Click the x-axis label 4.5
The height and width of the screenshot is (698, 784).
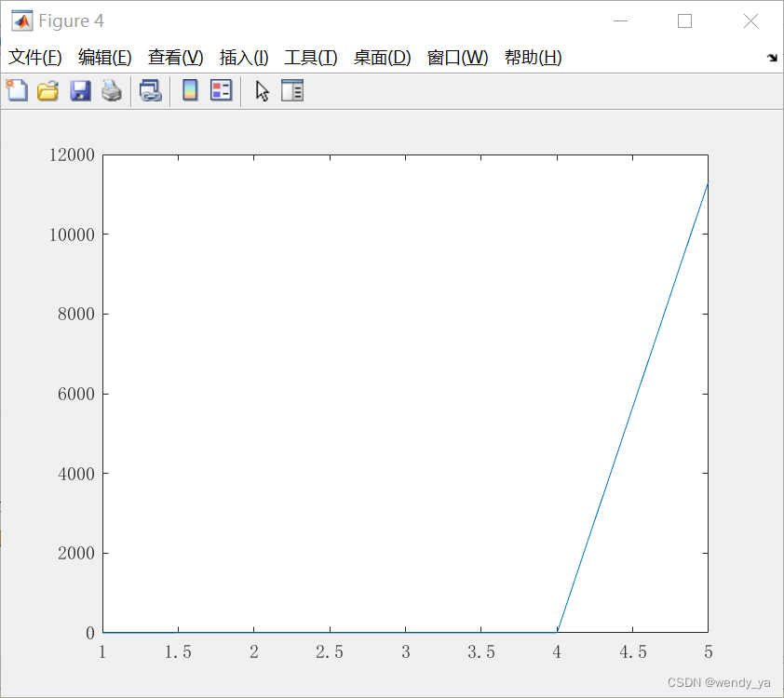click(632, 652)
